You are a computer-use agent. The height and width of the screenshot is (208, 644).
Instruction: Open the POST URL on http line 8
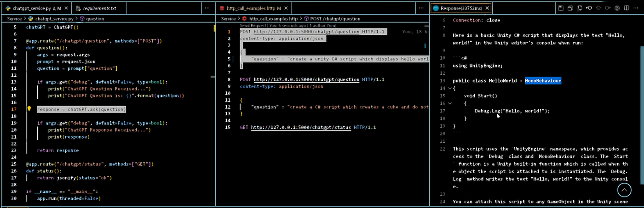point(306,79)
